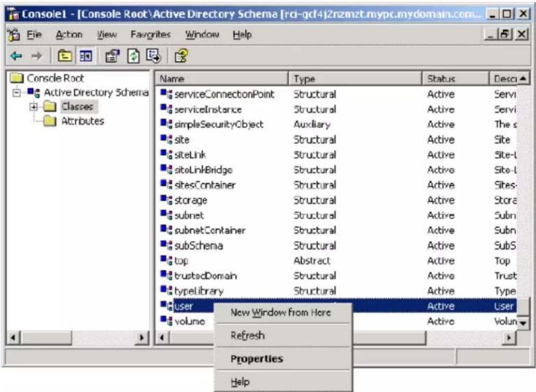Select the siteLink class row
536x392 pixels.
336,155
